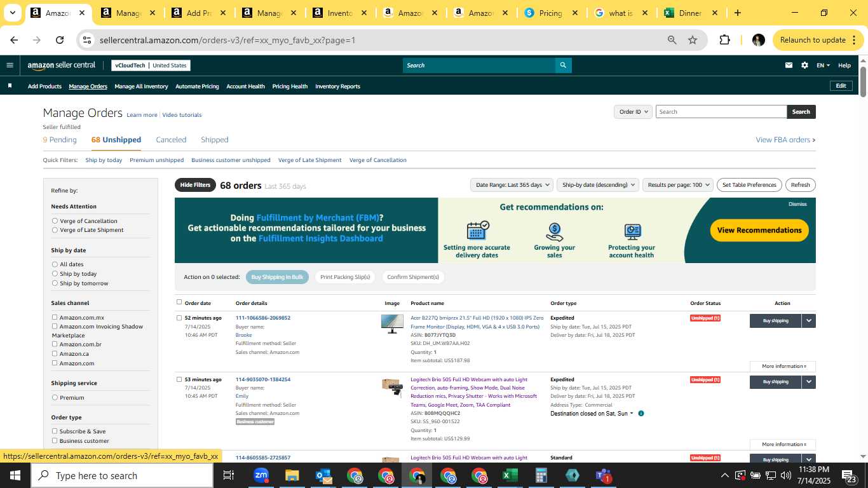Open Account Health menu item
Viewport: 868px width, 488px height.
pyautogui.click(x=245, y=86)
